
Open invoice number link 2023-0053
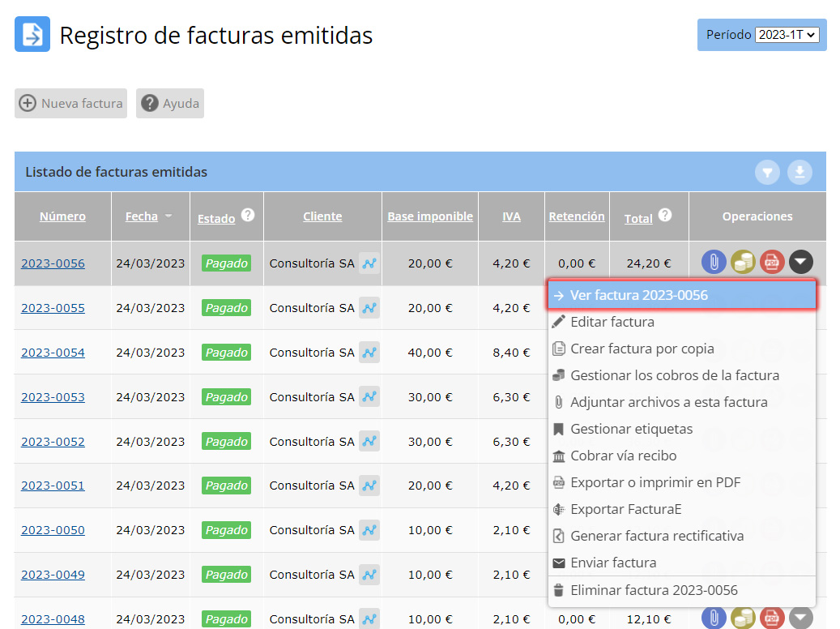[x=53, y=397]
